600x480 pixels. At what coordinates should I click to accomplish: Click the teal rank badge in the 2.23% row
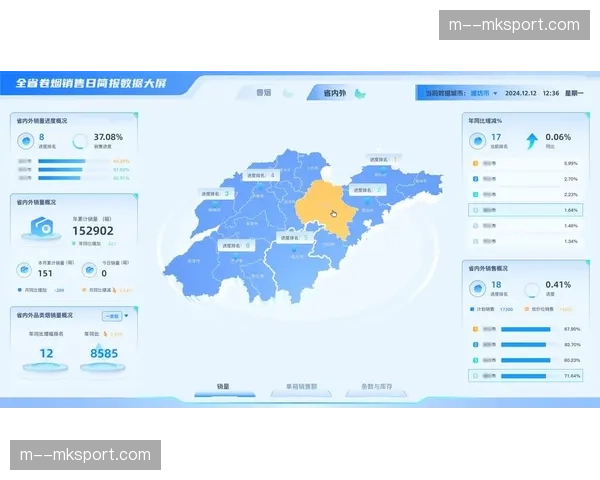(x=475, y=194)
